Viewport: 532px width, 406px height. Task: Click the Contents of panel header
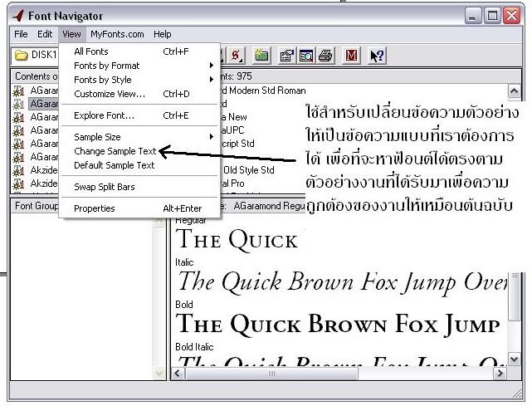tap(36, 76)
